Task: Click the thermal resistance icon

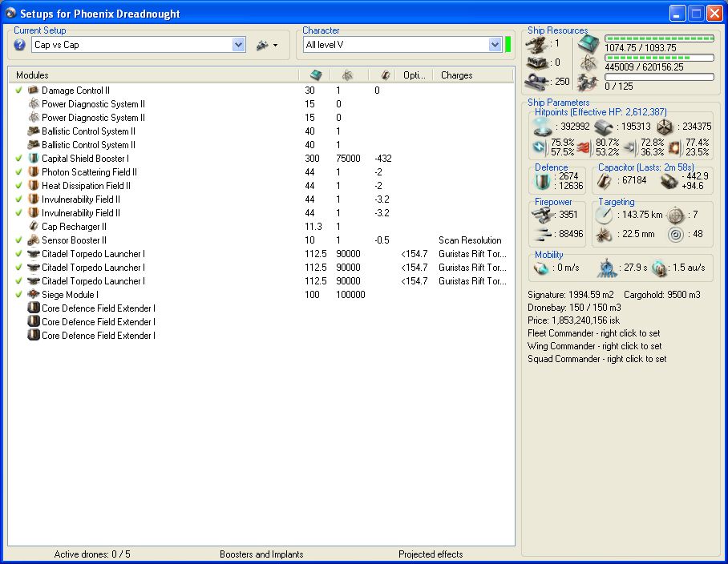Action: [x=584, y=147]
